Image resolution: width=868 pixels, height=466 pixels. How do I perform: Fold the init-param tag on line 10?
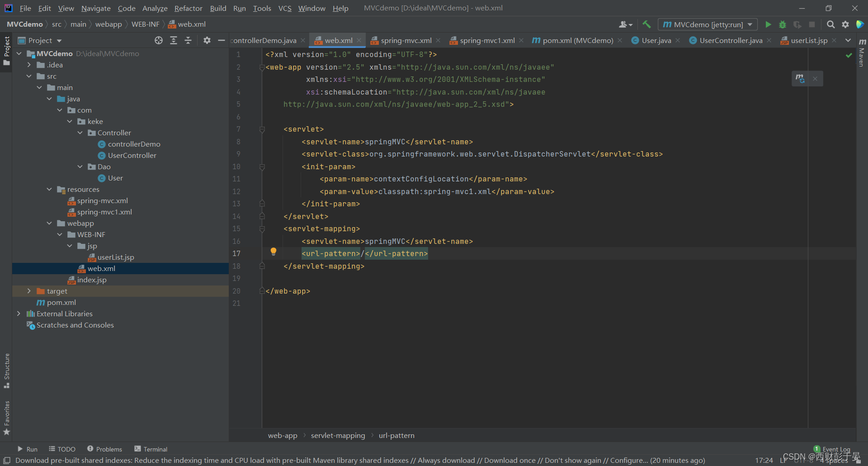point(262,167)
